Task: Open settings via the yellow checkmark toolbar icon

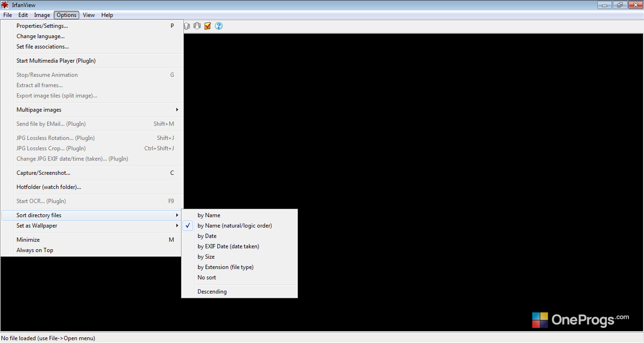Action: (207, 26)
